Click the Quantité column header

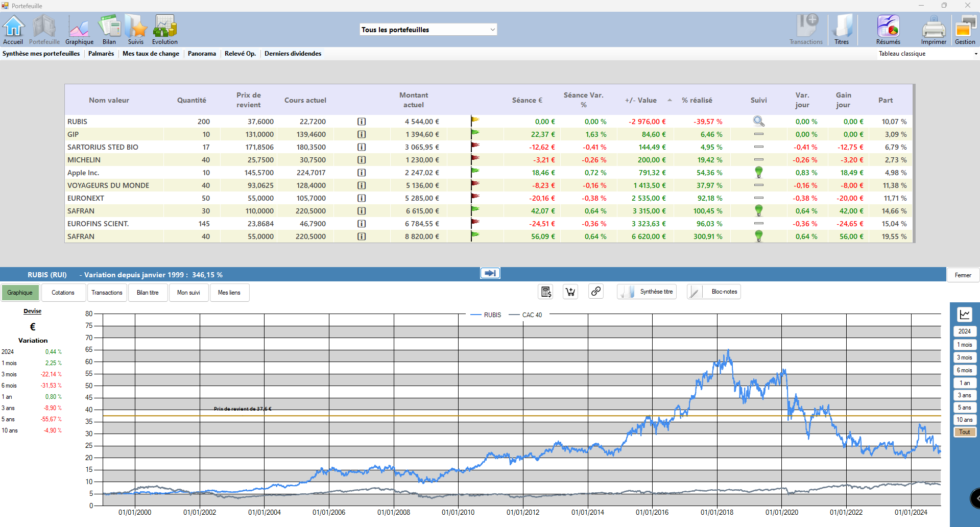click(192, 100)
